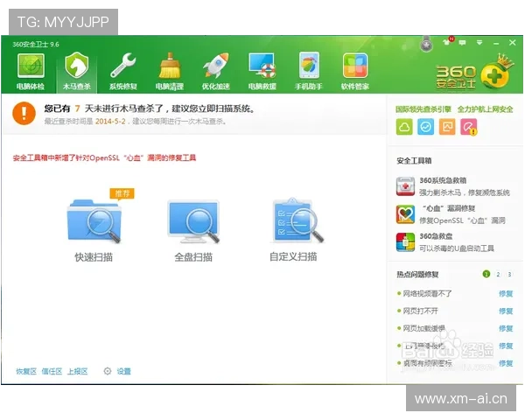Image resolution: width=525 pixels, height=420 pixels.
Task: Click the pink engine icon with warning
Action: pos(469,127)
